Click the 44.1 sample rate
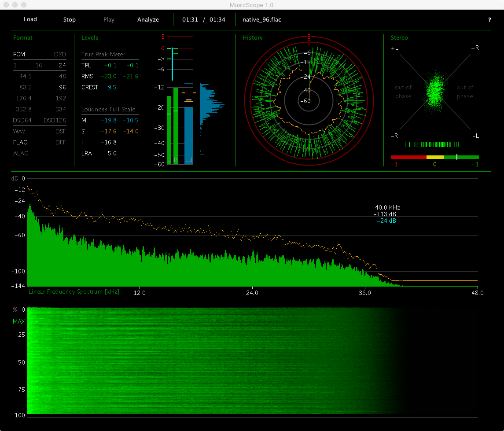Screen dimensions: 504x431 click(26, 76)
